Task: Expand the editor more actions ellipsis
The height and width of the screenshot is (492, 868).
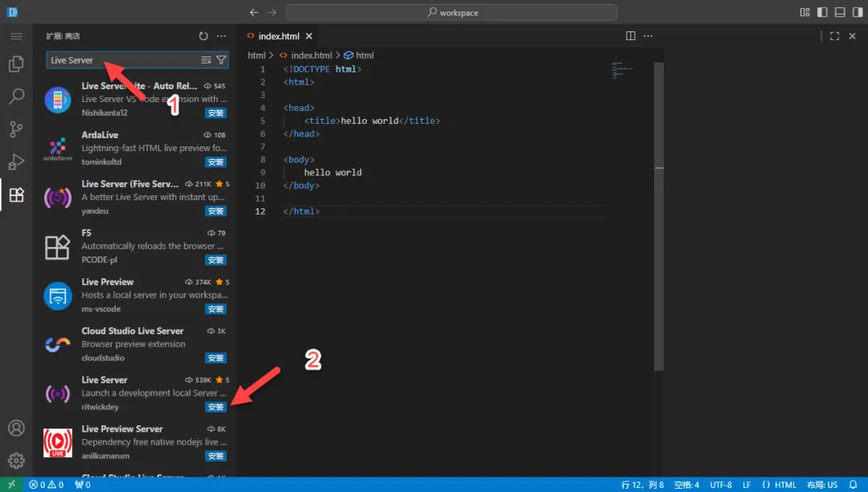Action: point(649,36)
